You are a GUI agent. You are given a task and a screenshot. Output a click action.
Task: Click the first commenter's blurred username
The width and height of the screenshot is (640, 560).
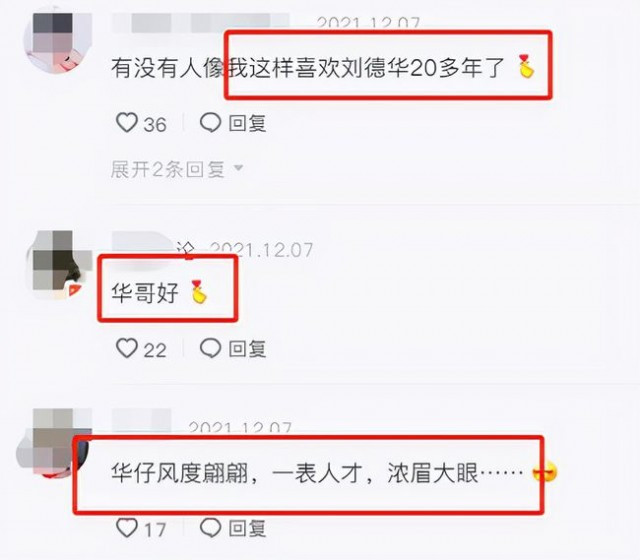click(200, 23)
